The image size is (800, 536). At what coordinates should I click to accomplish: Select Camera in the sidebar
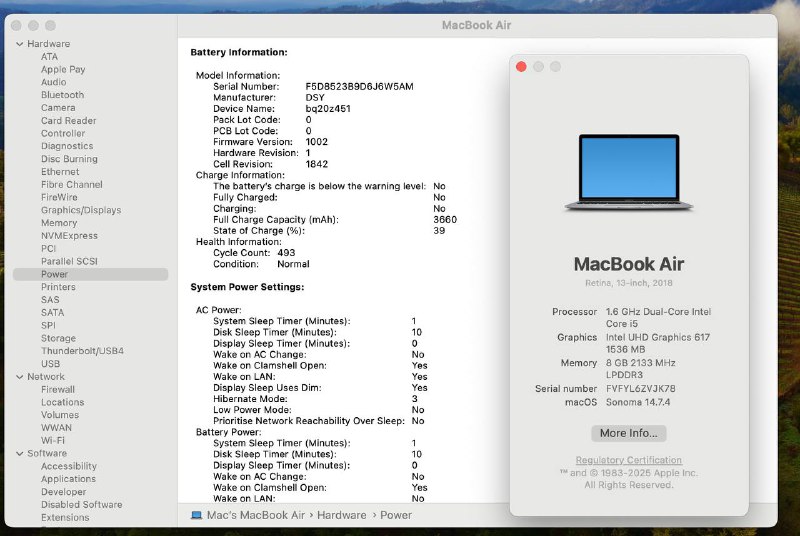click(x=58, y=108)
